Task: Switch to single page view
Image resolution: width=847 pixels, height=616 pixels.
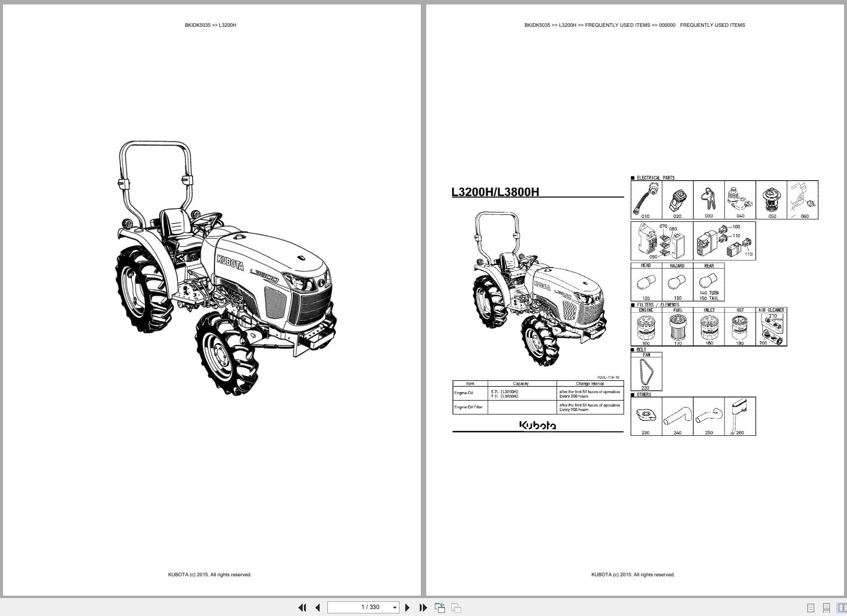Action: click(x=811, y=608)
